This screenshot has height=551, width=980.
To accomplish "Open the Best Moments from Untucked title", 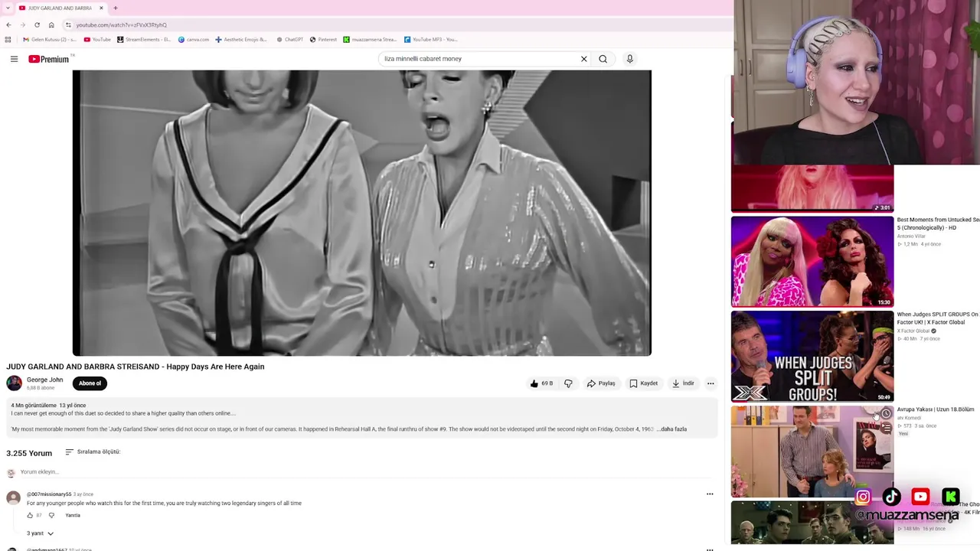I will (938, 223).
